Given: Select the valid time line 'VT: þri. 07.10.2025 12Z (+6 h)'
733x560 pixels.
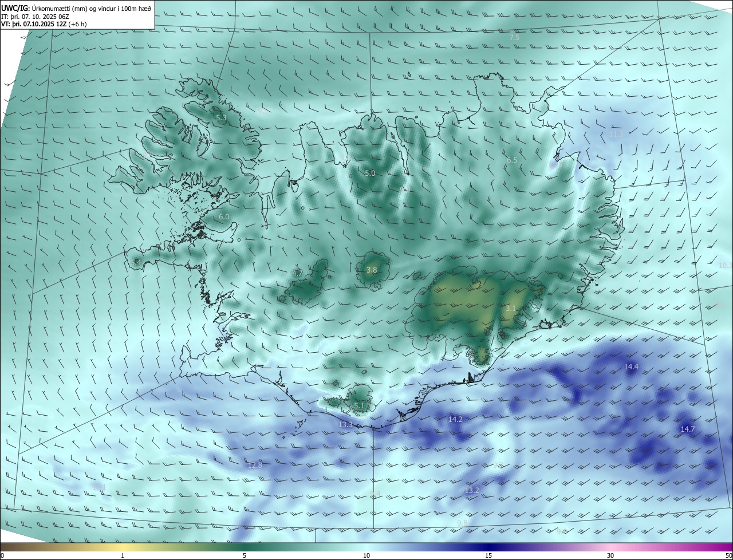Looking at the screenshot, I should pyautogui.click(x=44, y=24).
